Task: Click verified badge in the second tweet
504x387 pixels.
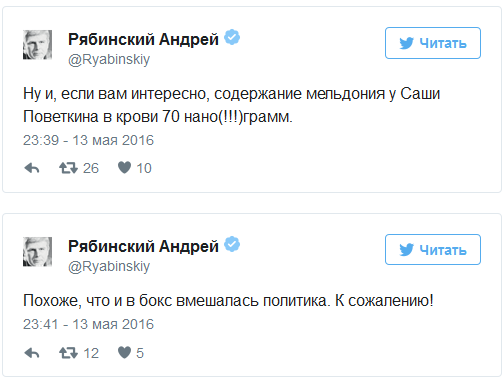Action: (x=232, y=244)
